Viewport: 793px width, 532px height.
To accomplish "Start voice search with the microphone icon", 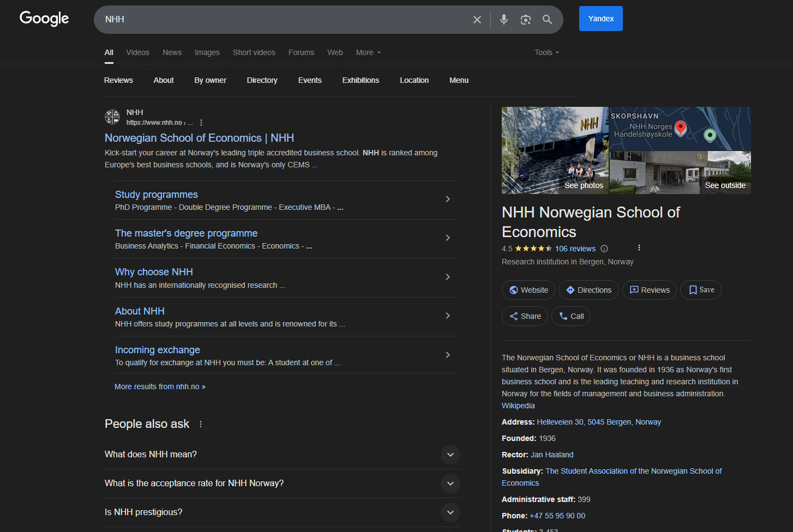I will pos(504,20).
